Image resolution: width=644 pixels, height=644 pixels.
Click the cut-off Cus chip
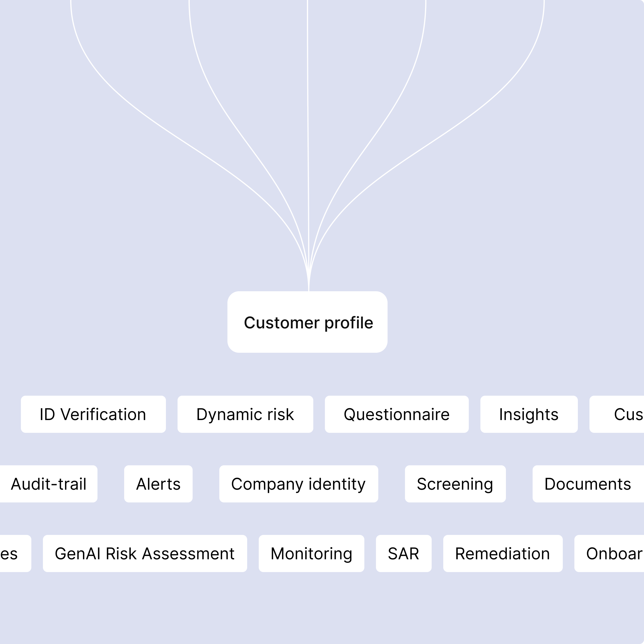(617, 414)
